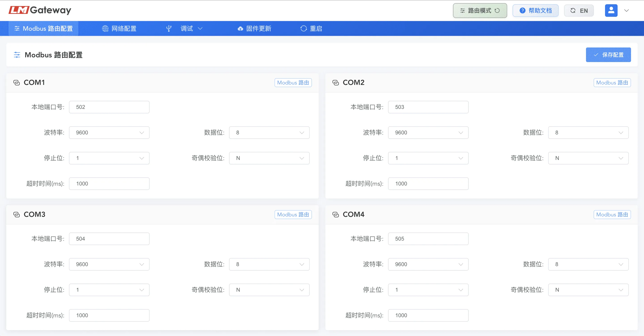
Task: Open COM1 波特率 dropdown
Action: [x=109, y=133]
